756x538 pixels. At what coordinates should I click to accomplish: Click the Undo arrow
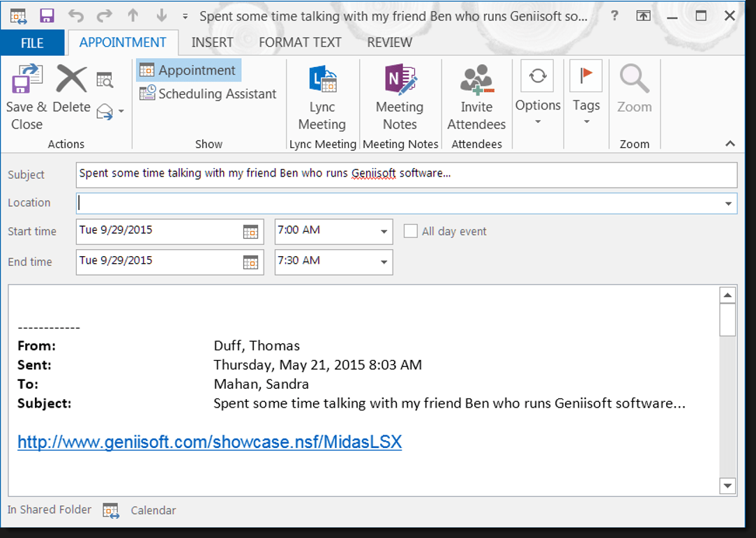pyautogui.click(x=76, y=16)
